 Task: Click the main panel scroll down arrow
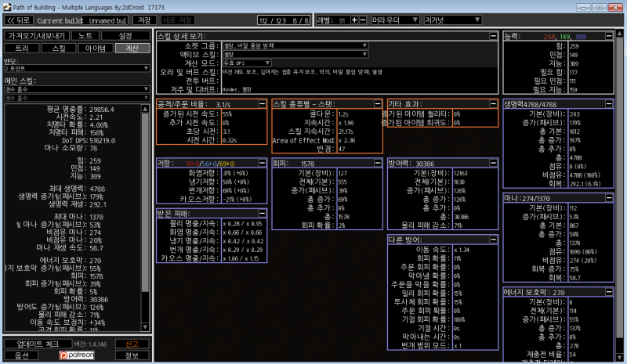click(x=619, y=357)
